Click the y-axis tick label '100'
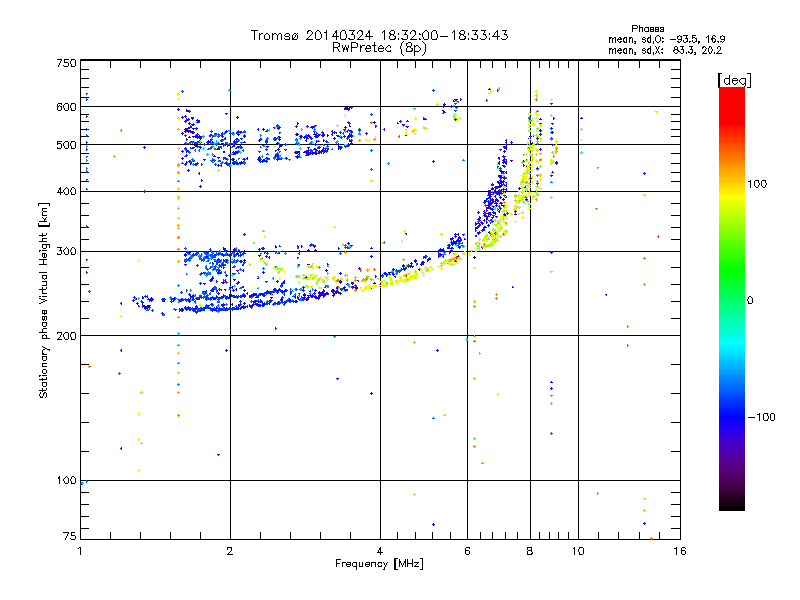Image resolution: width=800 pixels, height=600 pixels. (x=66, y=480)
